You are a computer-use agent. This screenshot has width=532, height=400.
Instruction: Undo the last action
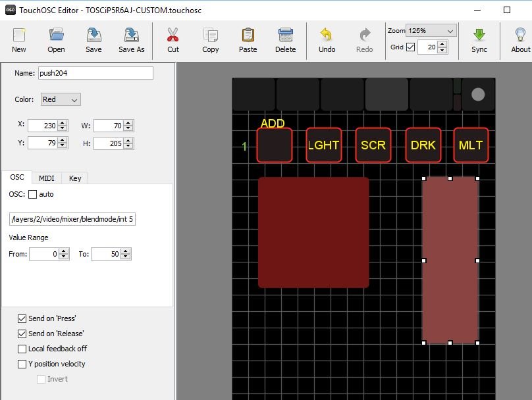coord(327,39)
